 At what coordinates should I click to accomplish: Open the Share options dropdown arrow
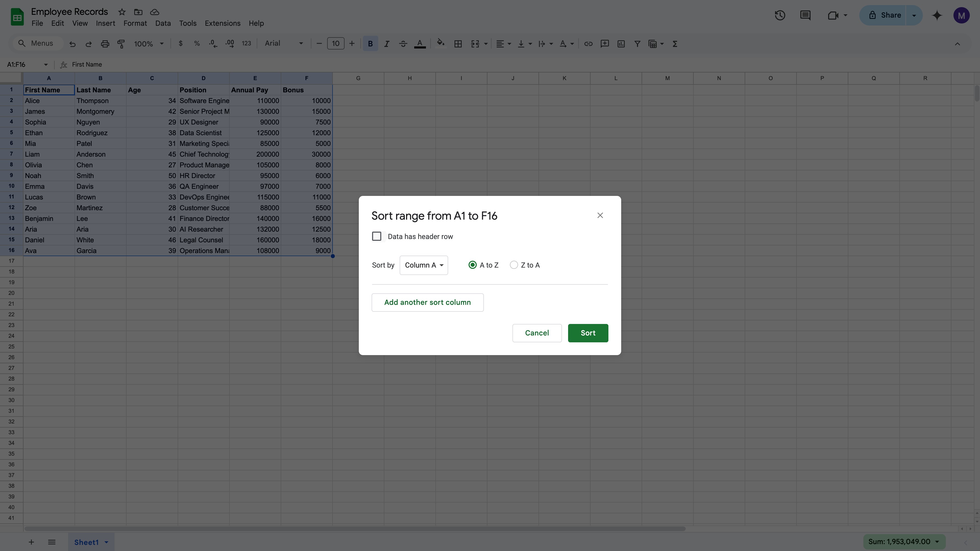pyautogui.click(x=914, y=15)
